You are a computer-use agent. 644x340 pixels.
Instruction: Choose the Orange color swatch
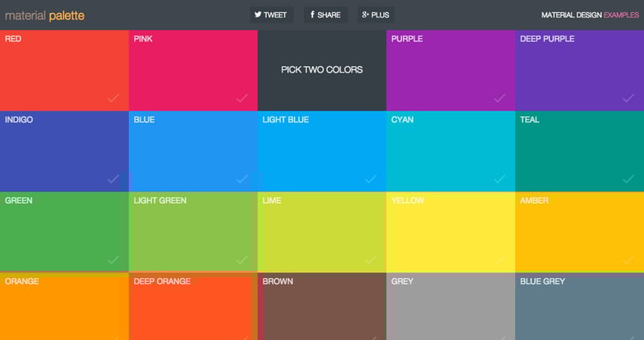coord(64,306)
